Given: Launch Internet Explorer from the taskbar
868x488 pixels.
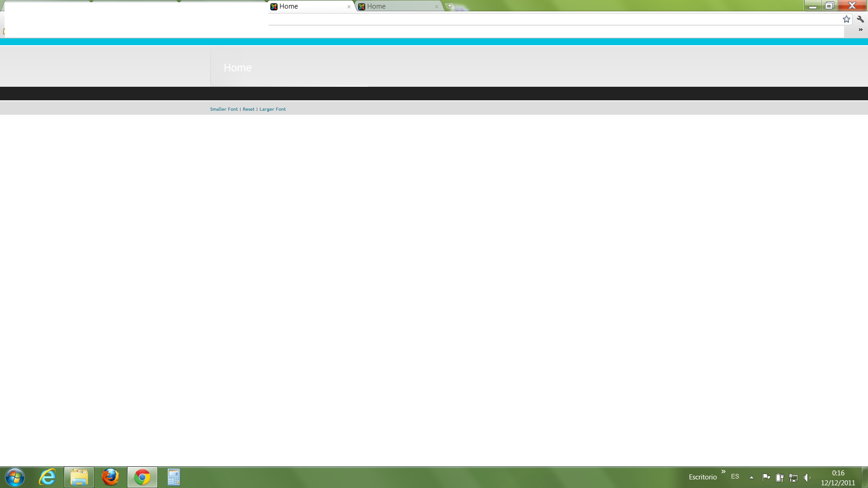Looking at the screenshot, I should point(47,477).
